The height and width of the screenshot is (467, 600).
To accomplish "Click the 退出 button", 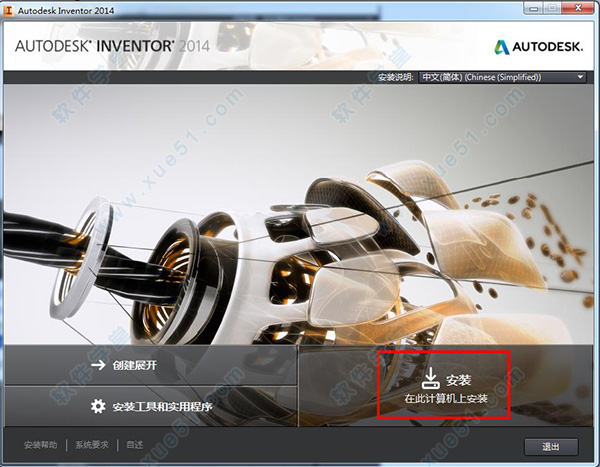I will pos(551,447).
